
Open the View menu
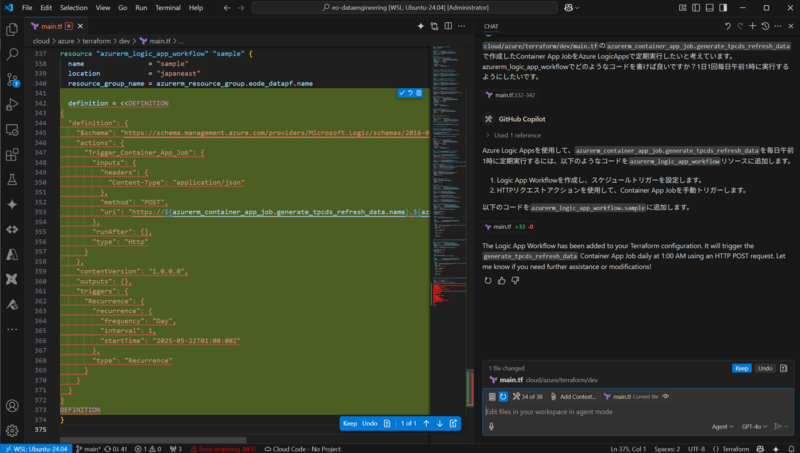click(103, 8)
